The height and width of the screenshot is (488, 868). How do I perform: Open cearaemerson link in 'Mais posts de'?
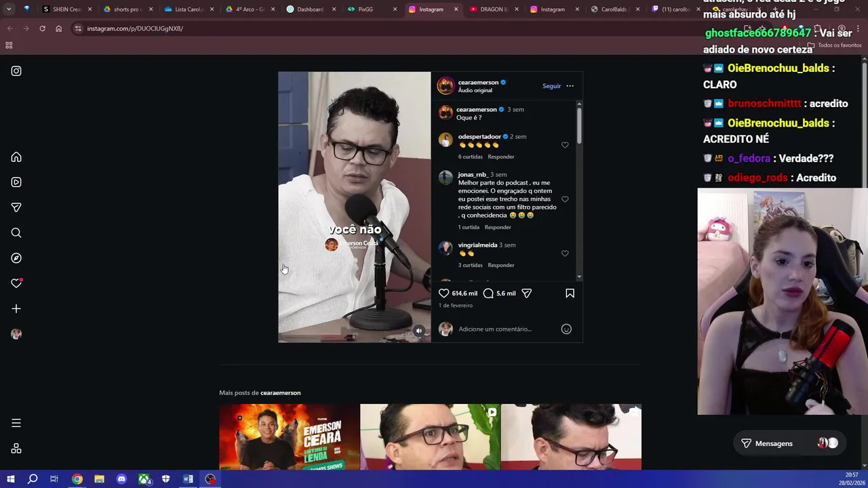[280, 392]
